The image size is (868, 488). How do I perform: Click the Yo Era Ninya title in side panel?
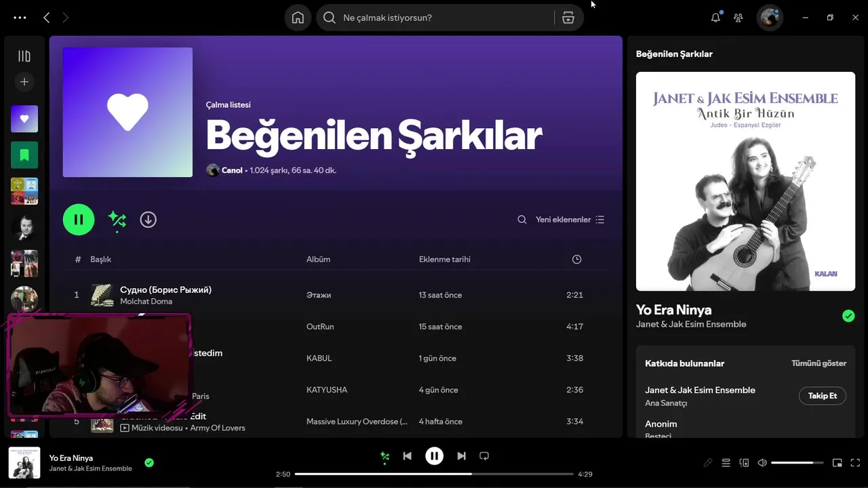click(673, 310)
